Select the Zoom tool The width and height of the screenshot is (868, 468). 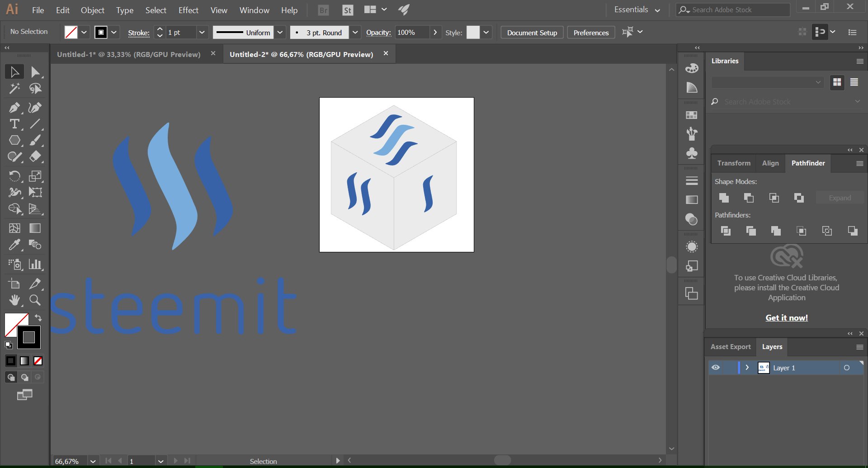[35, 300]
